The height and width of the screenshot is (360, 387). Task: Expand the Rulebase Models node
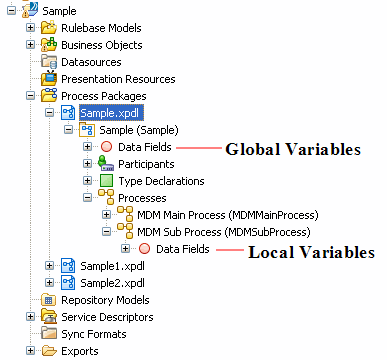[30, 28]
